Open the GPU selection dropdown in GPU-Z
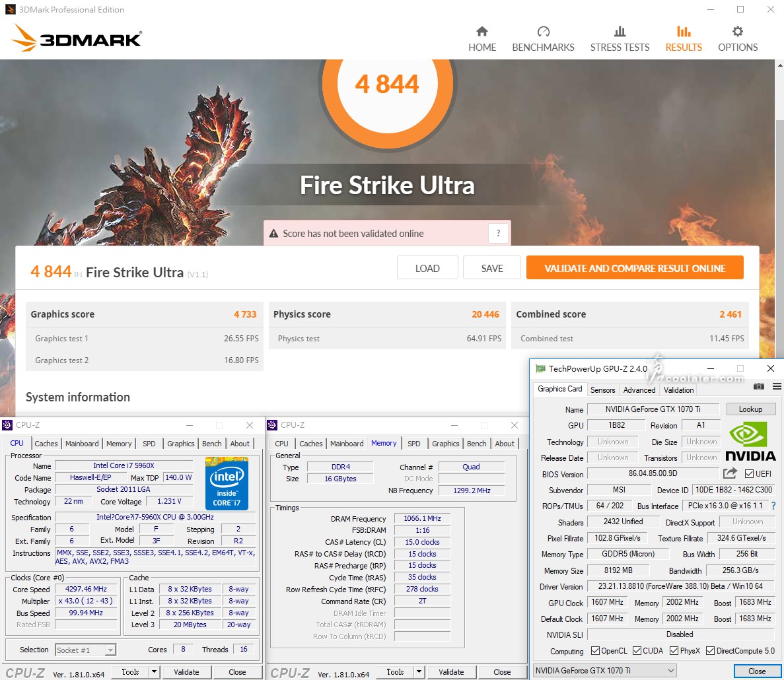 [x=605, y=671]
